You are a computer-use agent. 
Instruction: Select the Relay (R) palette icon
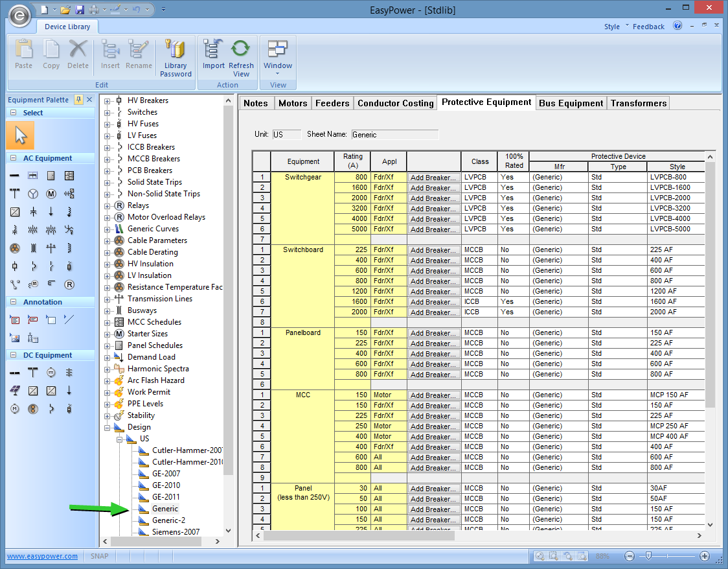(69, 284)
